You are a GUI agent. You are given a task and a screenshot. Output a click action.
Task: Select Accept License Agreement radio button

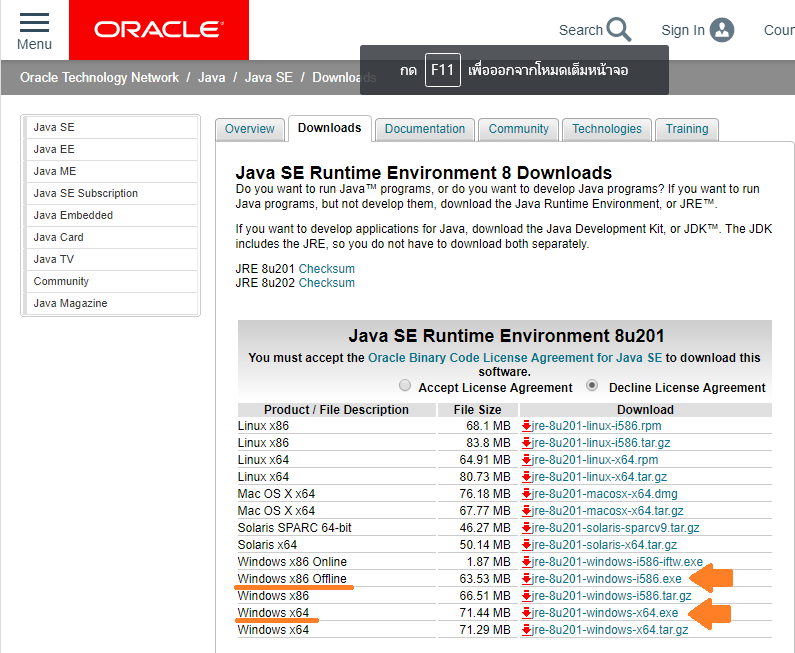tap(405, 386)
